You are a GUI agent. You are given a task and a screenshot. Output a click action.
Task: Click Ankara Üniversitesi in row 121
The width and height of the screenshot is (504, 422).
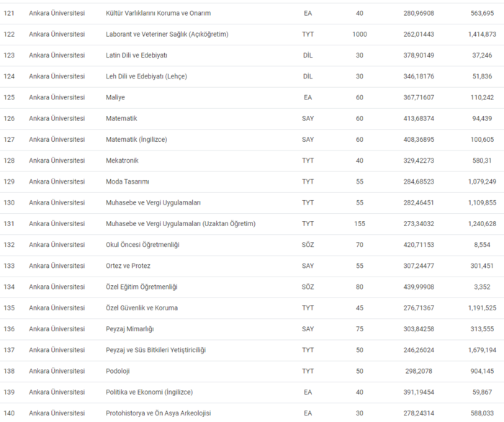click(x=57, y=13)
